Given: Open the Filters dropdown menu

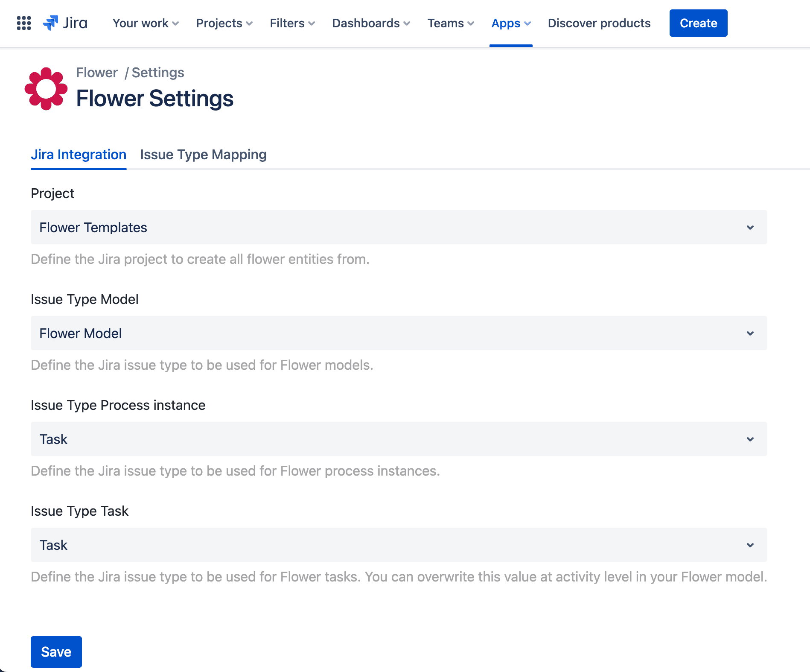Looking at the screenshot, I should pyautogui.click(x=292, y=23).
